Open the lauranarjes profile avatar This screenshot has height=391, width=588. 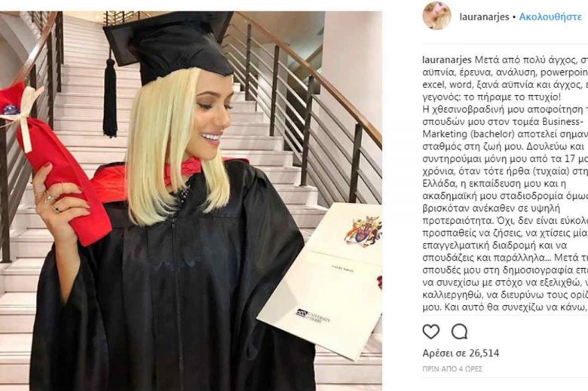[437, 15]
